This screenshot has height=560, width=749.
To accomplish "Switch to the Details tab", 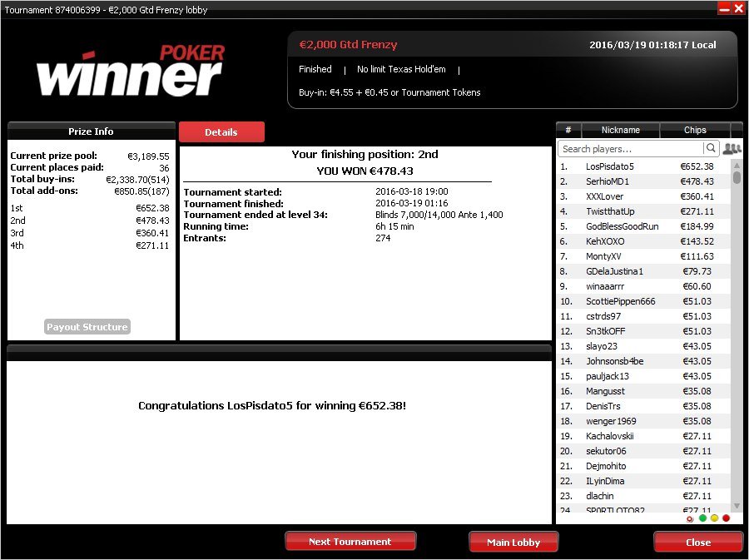I will 221,132.
